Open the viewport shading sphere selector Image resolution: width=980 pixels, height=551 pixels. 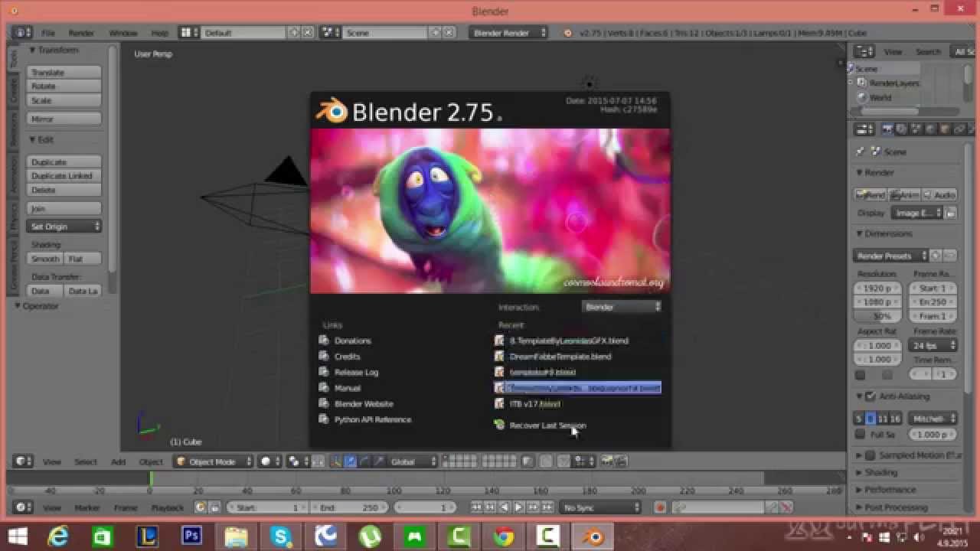click(x=269, y=461)
